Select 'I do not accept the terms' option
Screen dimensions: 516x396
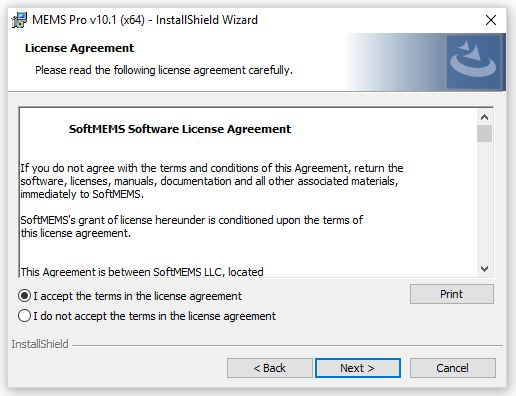pos(25,316)
